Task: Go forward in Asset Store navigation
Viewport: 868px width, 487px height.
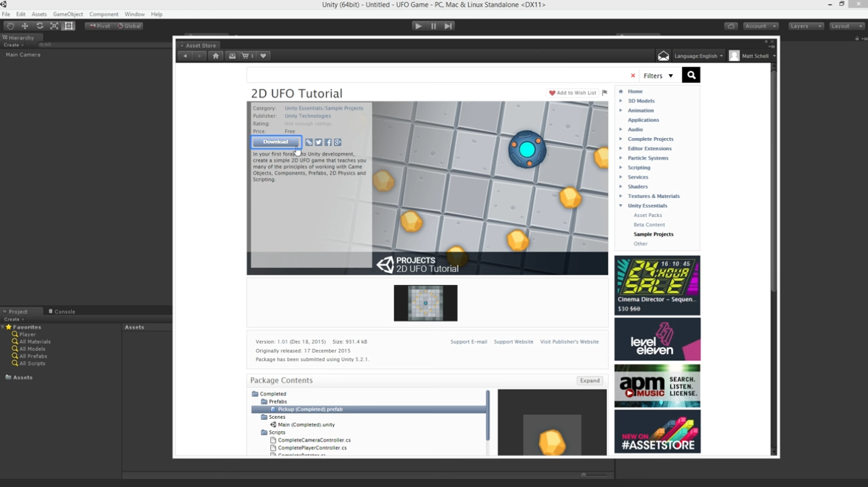Action: [199, 56]
